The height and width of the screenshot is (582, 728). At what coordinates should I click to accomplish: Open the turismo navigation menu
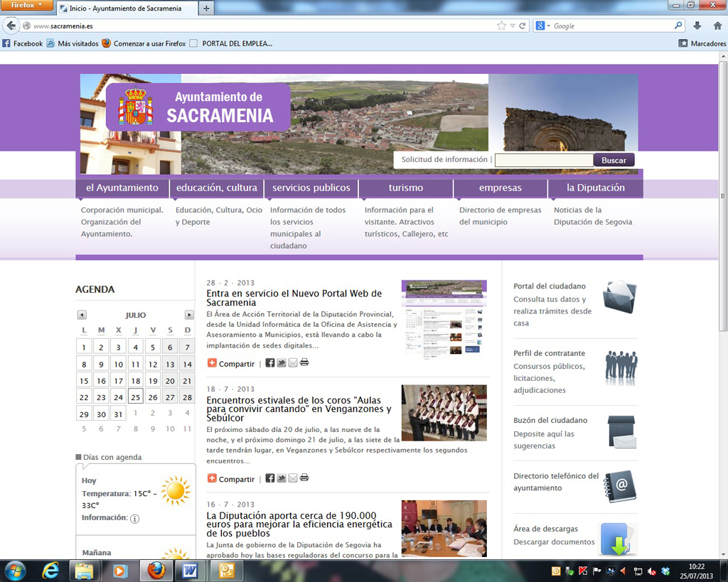pos(405,188)
